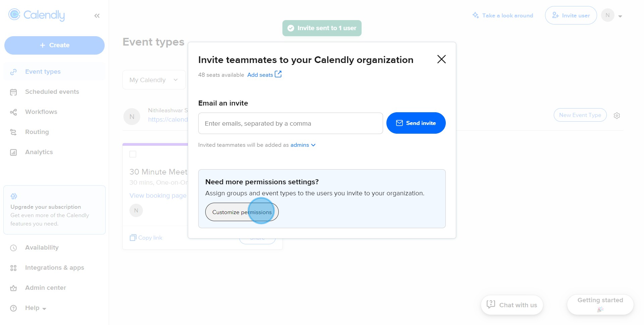Click N avatar on event card
Image resolution: width=644 pixels, height=325 pixels.
(x=136, y=210)
